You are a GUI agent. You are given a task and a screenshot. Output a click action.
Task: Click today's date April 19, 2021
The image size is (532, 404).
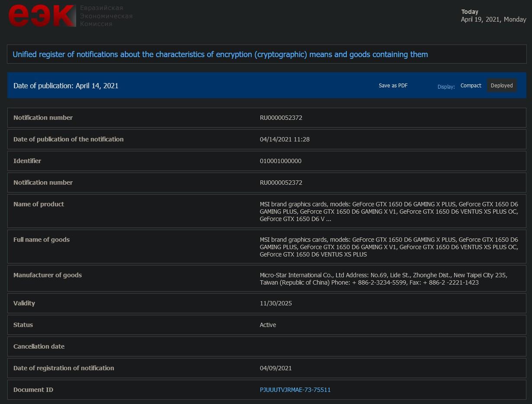tap(493, 19)
